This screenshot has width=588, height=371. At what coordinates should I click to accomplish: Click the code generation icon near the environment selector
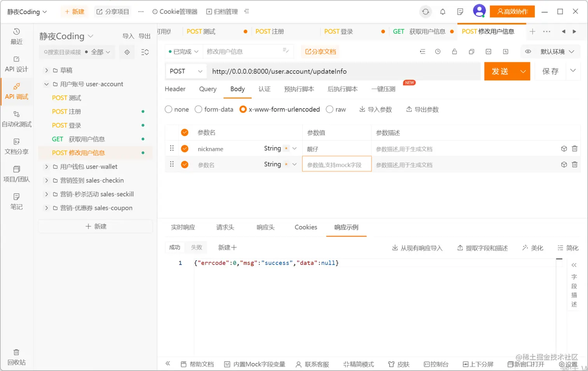tap(488, 51)
